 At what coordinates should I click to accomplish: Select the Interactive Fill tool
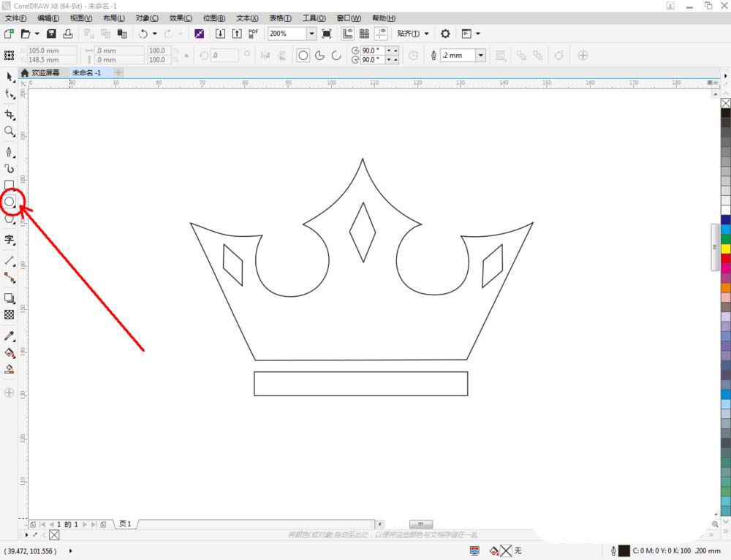(10, 352)
